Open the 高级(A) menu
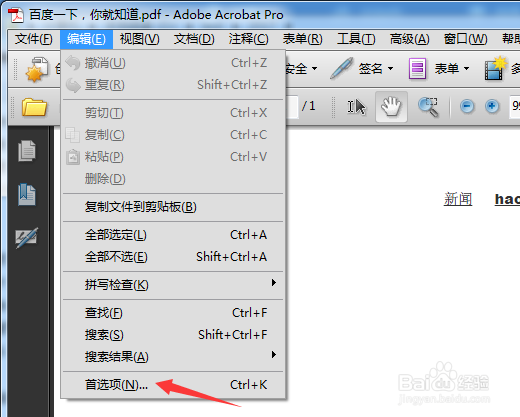 [409, 39]
